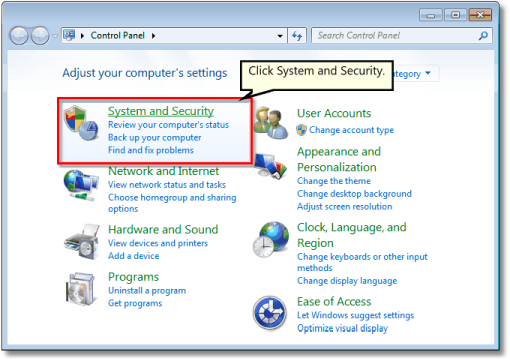The width and height of the screenshot is (510, 361).
Task: Open Review your computer's status
Action: click(x=168, y=125)
